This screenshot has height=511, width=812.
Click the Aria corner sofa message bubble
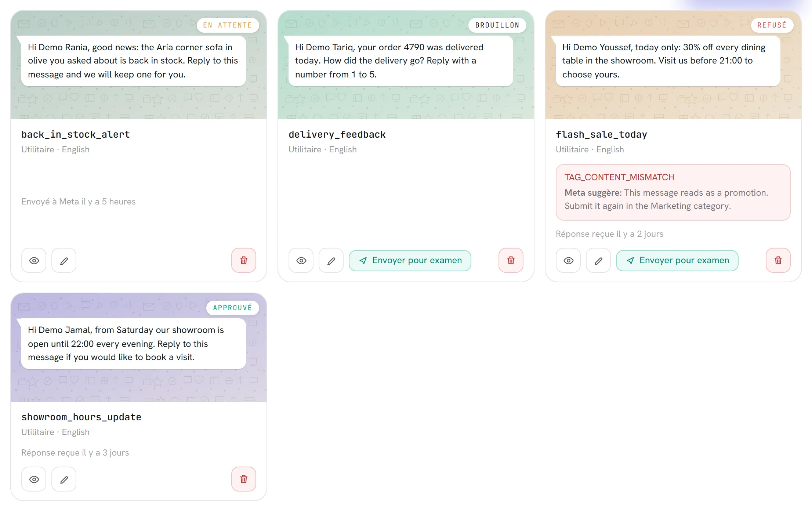coord(134,61)
